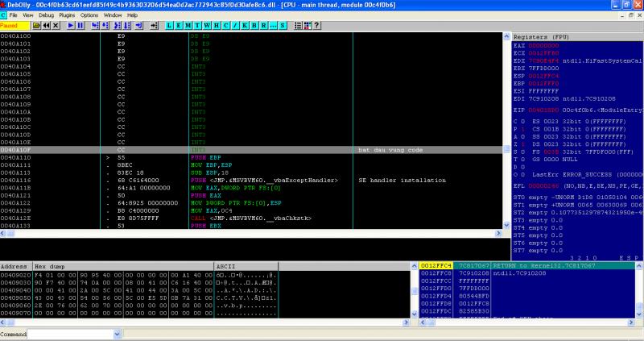This screenshot has width=644, height=341.
Task: Click the Step over toolbar icon
Action: coord(105,26)
